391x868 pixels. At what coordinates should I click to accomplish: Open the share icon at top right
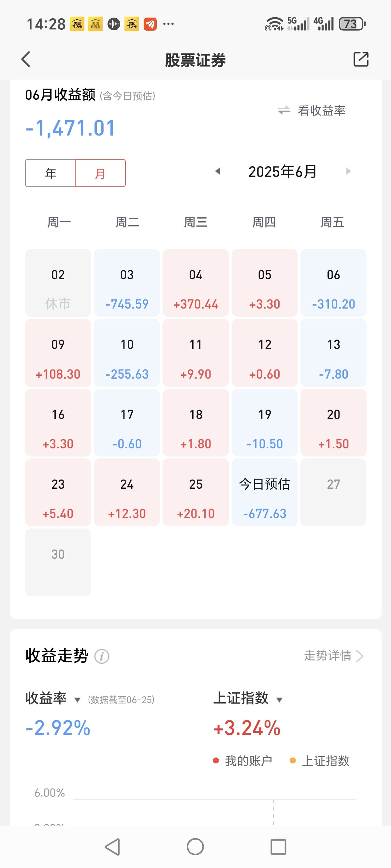[361, 59]
